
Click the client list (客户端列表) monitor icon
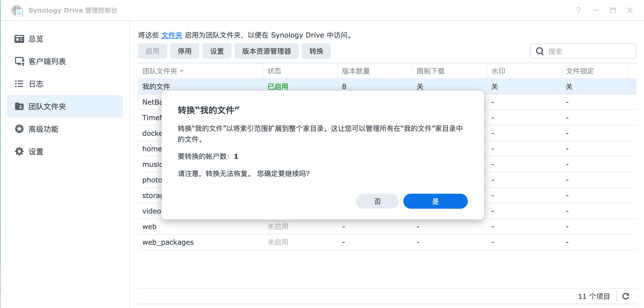tap(19, 61)
